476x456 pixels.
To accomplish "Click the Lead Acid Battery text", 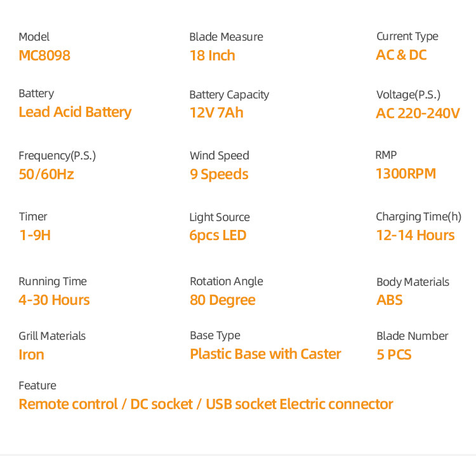I will 75,112.
